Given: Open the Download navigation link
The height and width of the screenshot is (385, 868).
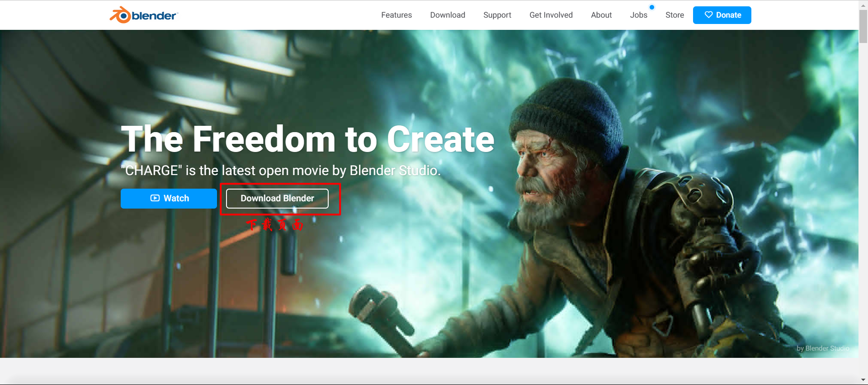Looking at the screenshot, I should (448, 15).
